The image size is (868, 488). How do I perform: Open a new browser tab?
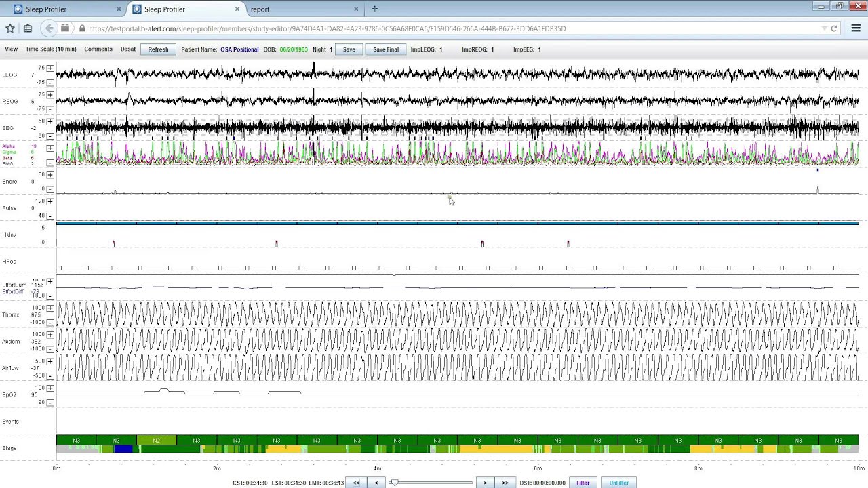click(x=374, y=9)
